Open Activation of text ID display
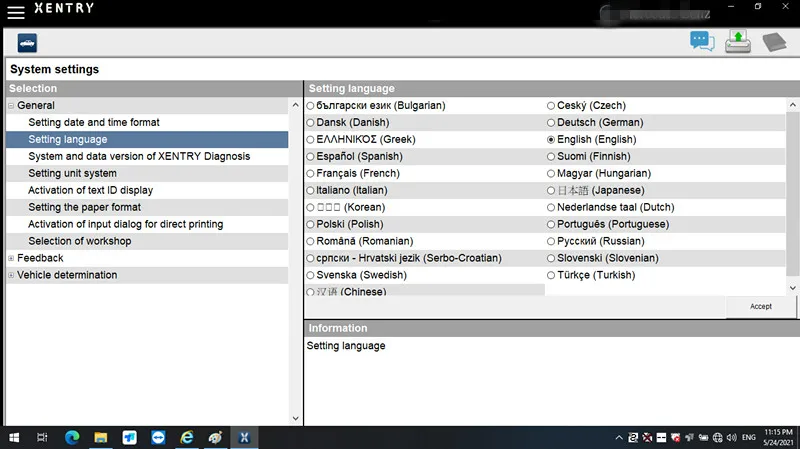Screen dimensions: 800x449 point(90,190)
